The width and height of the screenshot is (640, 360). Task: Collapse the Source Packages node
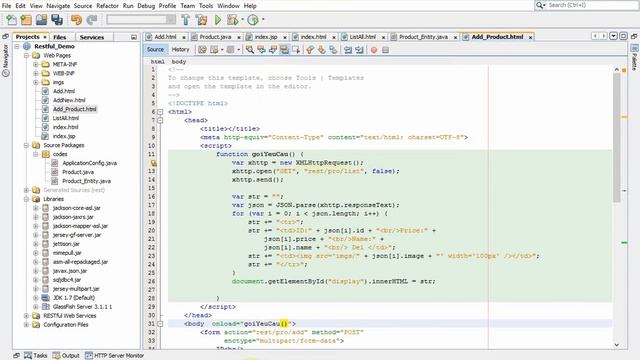click(x=26, y=145)
